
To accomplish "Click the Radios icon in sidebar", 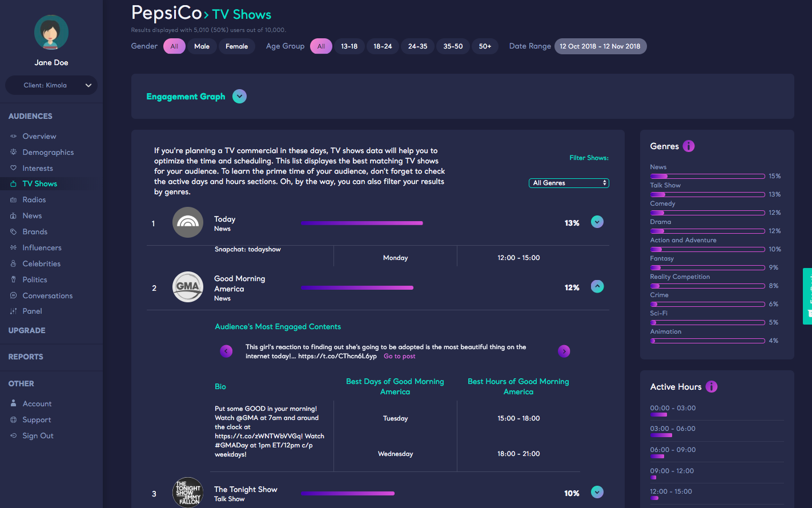I will click(14, 200).
